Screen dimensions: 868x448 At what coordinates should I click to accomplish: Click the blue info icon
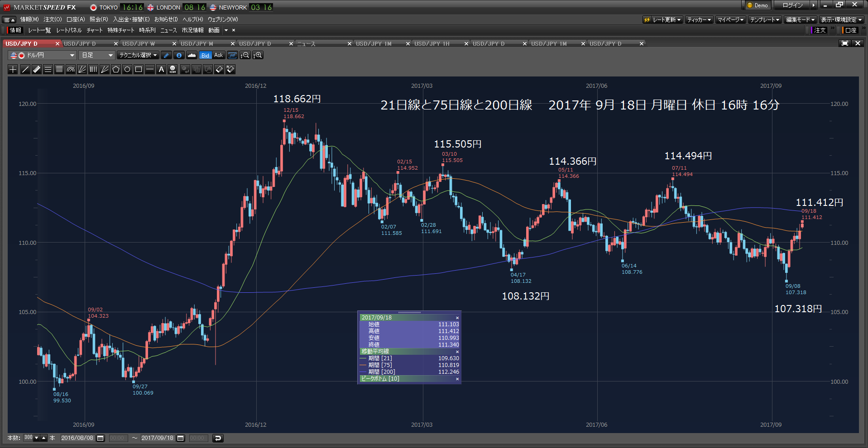coord(179,55)
